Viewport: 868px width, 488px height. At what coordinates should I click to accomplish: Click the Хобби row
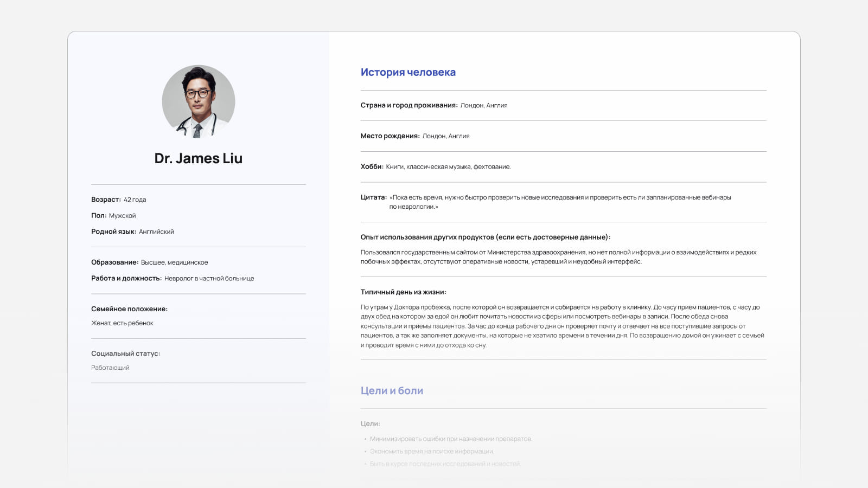pos(434,167)
